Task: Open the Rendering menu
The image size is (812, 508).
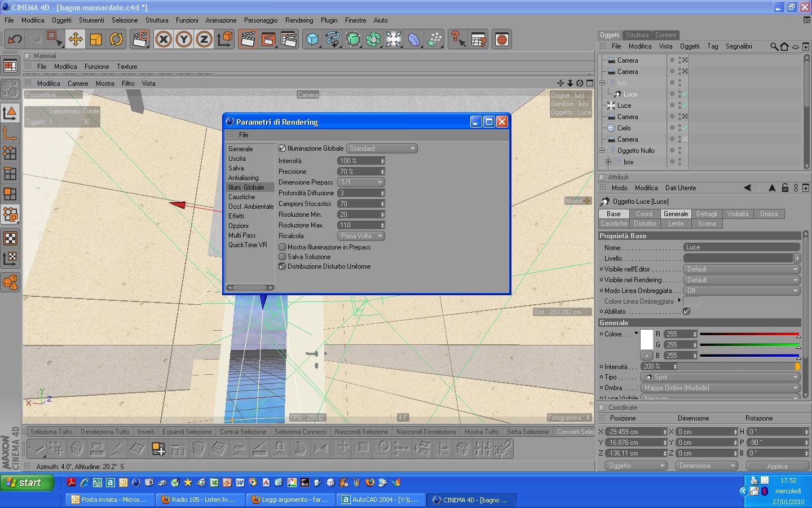Action: [299, 20]
